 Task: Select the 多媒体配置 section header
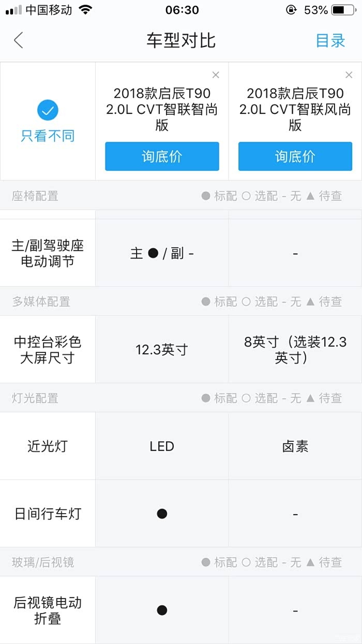point(41,302)
